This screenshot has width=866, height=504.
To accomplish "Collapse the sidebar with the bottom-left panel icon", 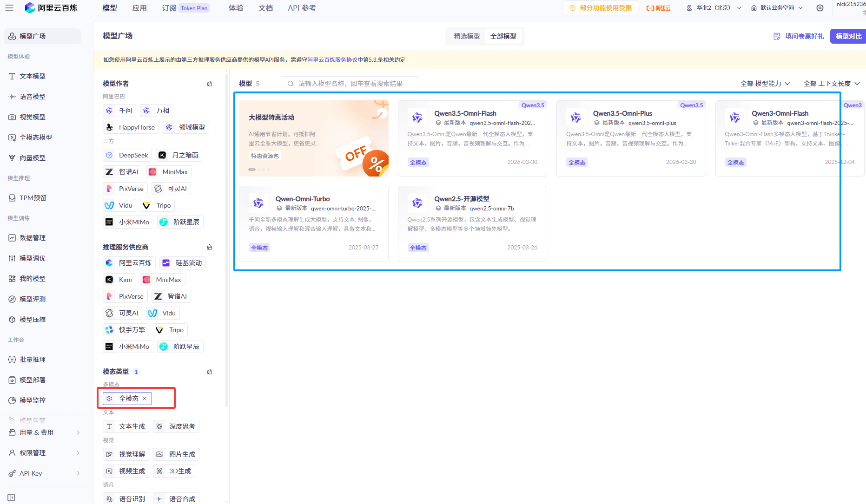I will [x=11, y=497].
